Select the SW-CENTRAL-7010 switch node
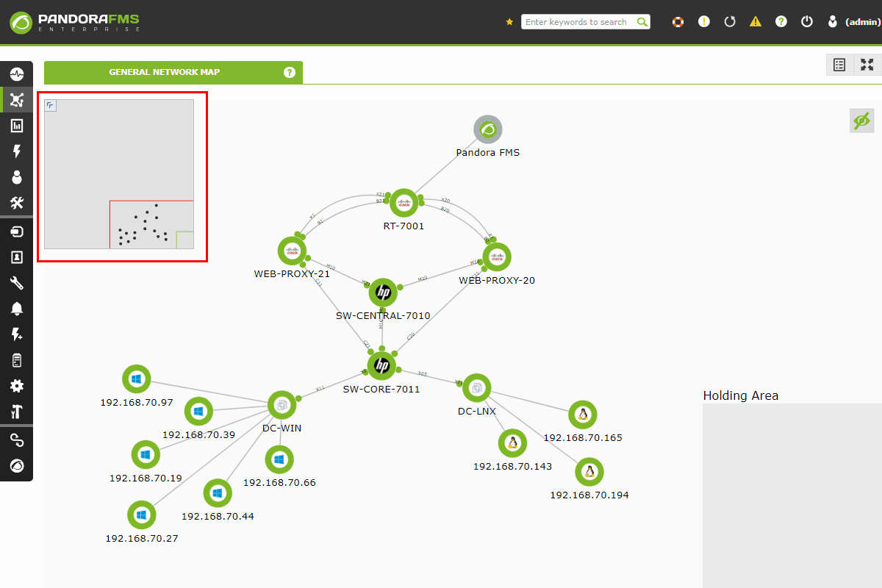 382,293
